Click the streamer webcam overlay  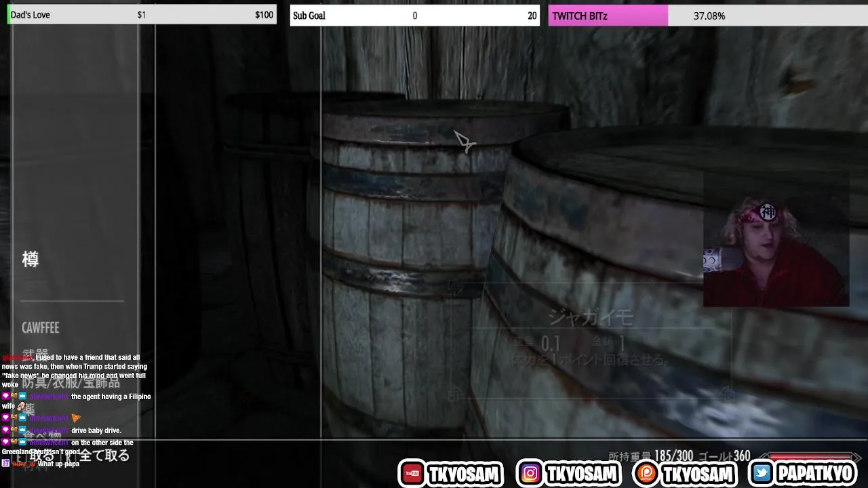coord(776,239)
